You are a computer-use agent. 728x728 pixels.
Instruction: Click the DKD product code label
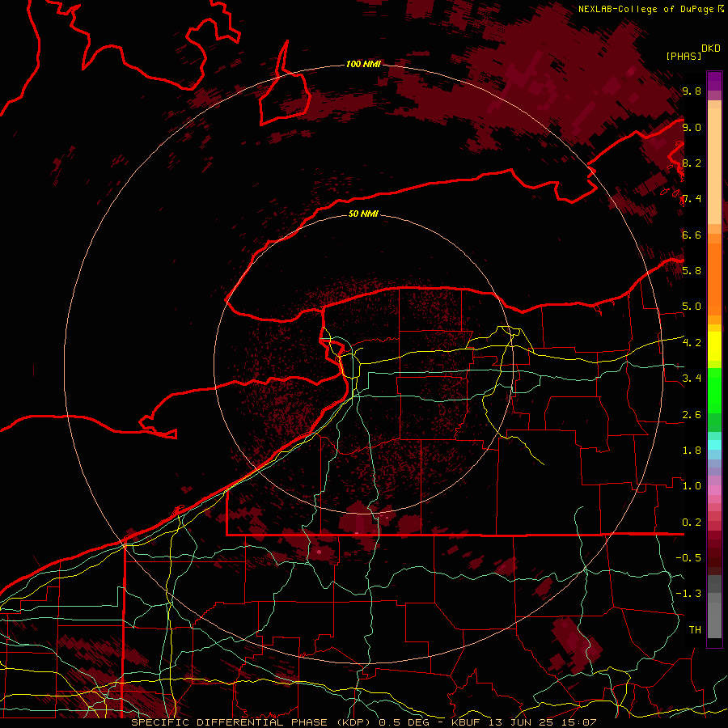711,49
